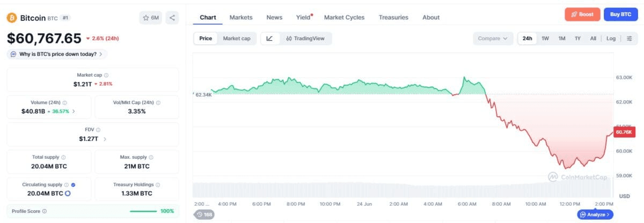Viewport: 644px width, 223px height.
Task: Click the $60,767.65 price value
Action: point(44,38)
